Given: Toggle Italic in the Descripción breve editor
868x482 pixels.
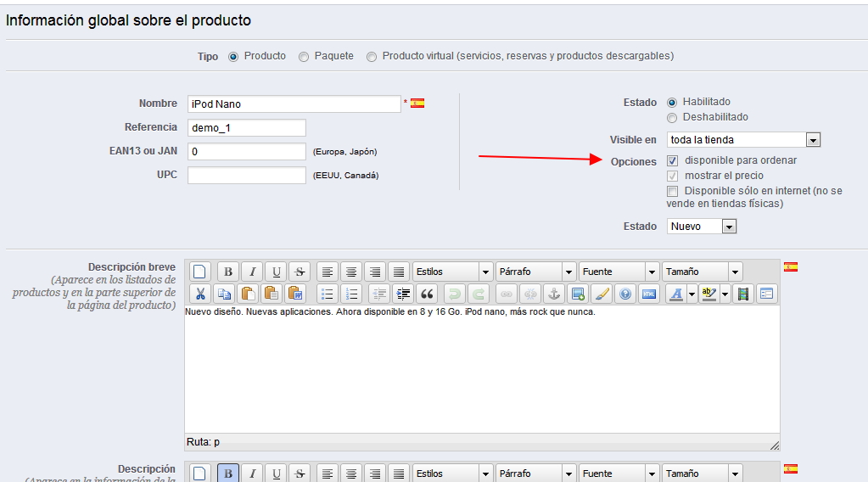Looking at the screenshot, I should point(252,272).
